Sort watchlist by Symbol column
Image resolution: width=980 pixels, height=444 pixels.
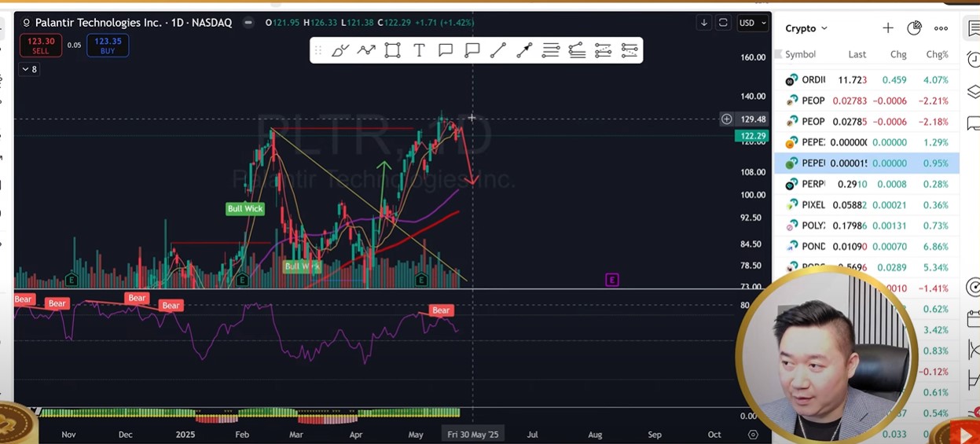pyautogui.click(x=800, y=54)
